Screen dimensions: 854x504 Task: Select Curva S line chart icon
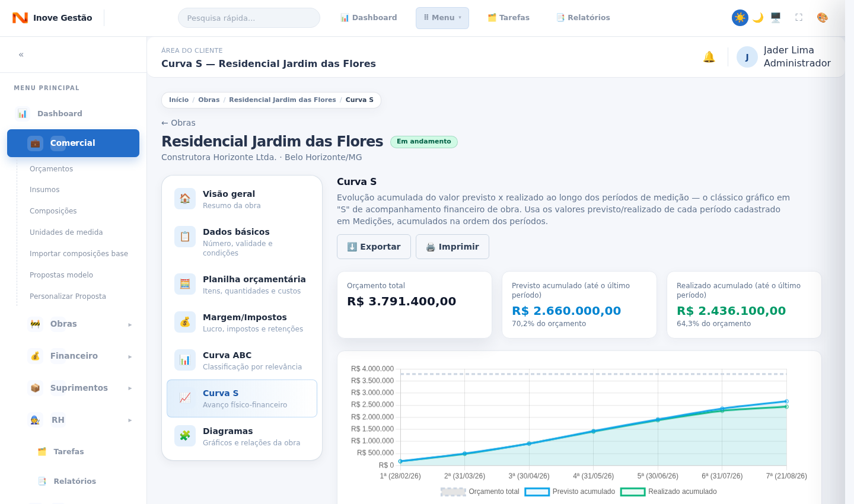[x=185, y=398]
